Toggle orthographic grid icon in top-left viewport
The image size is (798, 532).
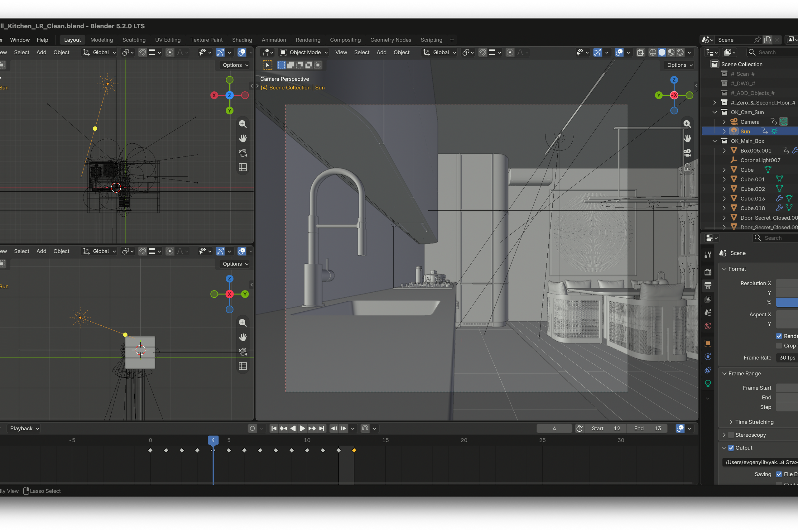pos(243,167)
